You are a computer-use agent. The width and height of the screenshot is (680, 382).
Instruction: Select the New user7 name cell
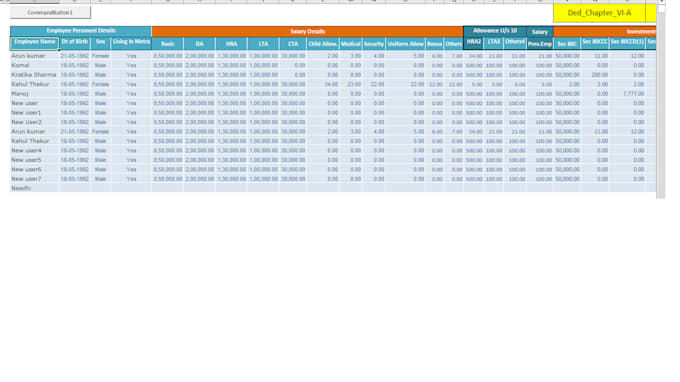(x=34, y=179)
